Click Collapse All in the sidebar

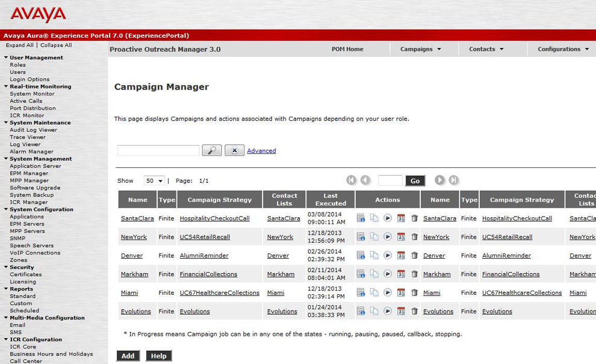point(56,45)
